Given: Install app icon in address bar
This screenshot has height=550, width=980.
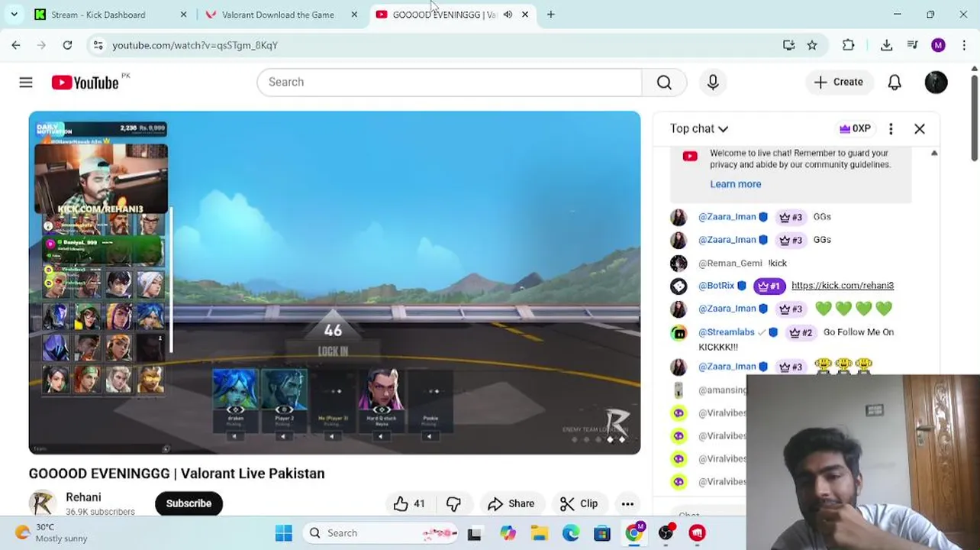Looking at the screenshot, I should (x=789, y=45).
